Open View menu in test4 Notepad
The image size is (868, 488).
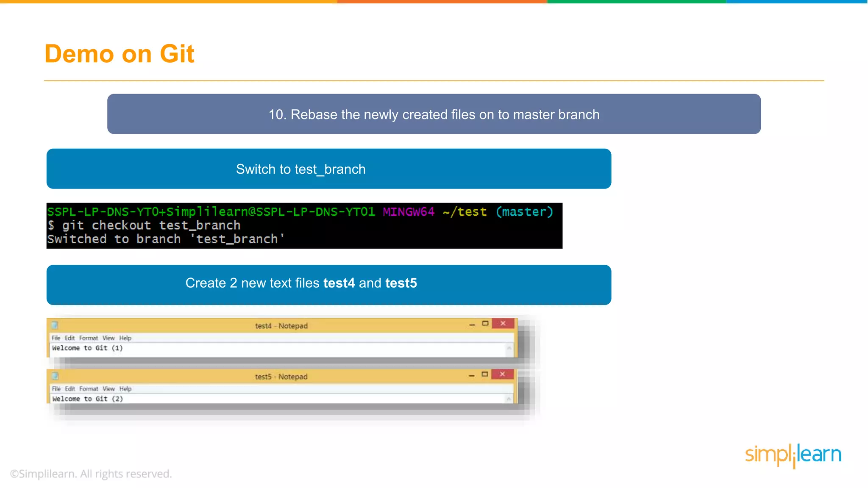[x=108, y=338]
